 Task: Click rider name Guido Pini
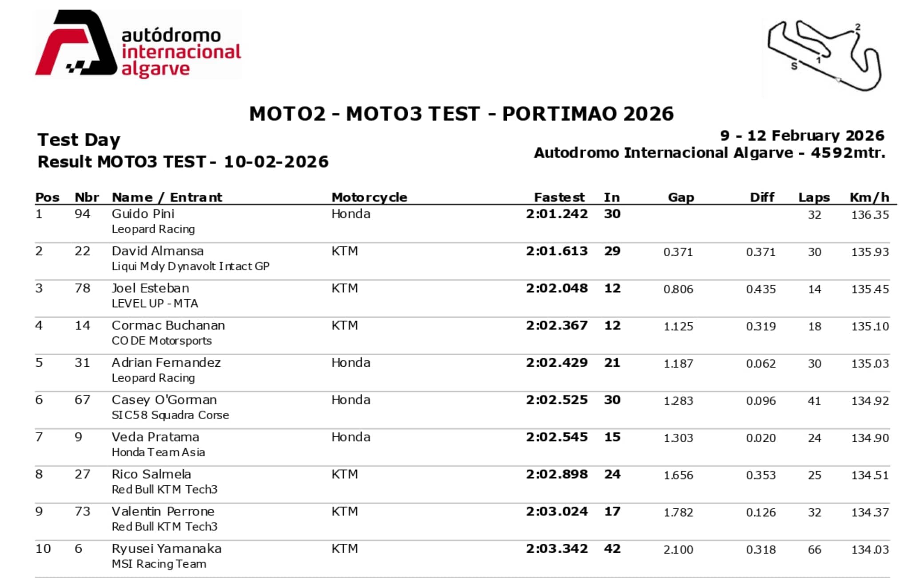coord(143,214)
